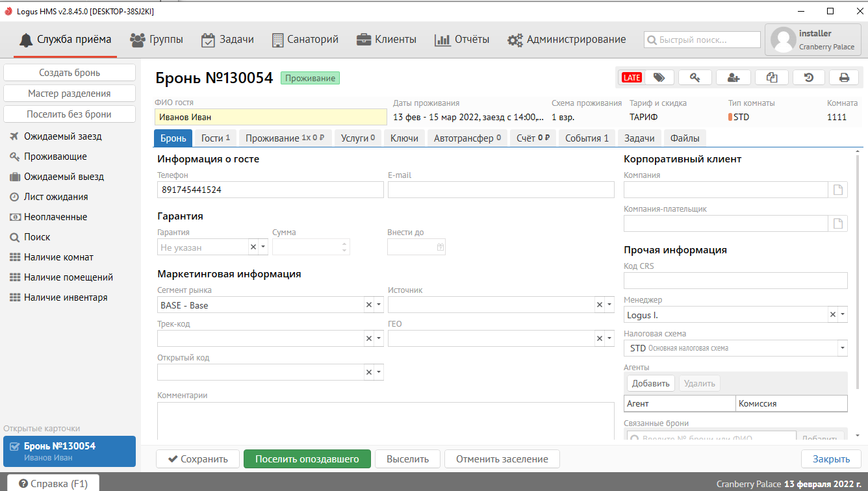Click the Создать бронь button

(70, 73)
